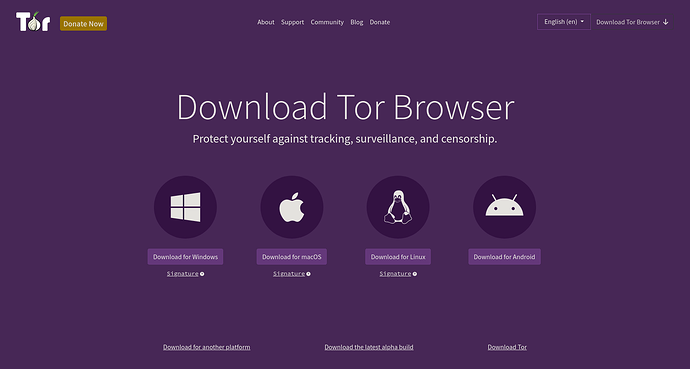Screen dimensions: 690x369
Task: Open Download the latest alpha build link
Action: tap(369, 347)
